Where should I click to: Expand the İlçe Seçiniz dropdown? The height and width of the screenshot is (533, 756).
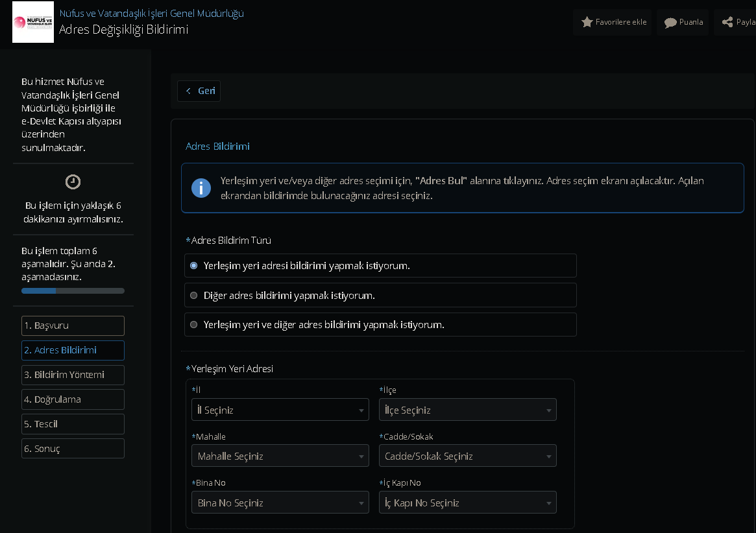tap(467, 410)
